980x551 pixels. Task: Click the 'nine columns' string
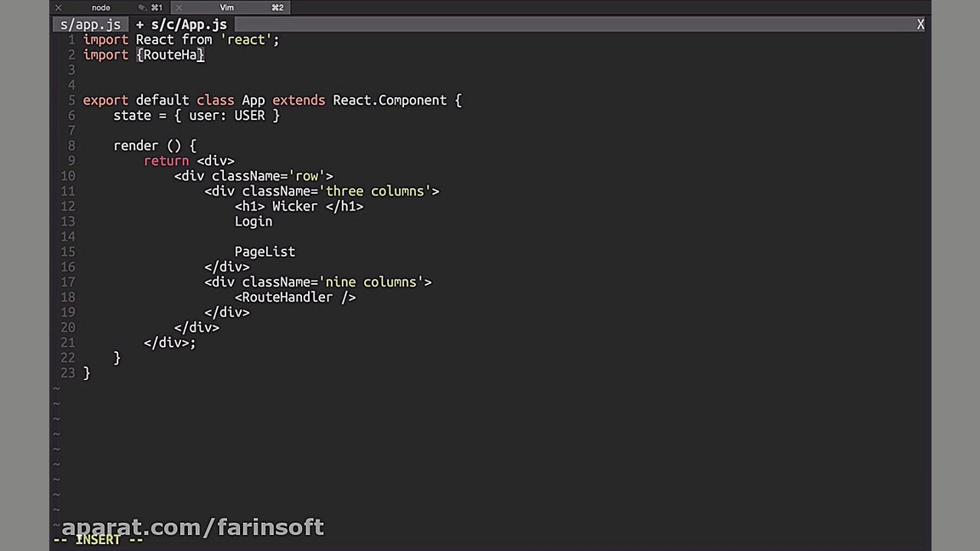coord(371,282)
